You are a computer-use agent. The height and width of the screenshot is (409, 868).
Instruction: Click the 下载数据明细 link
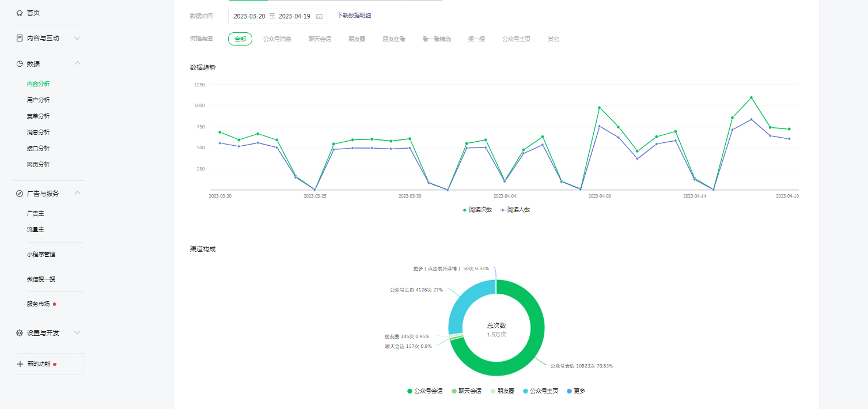click(x=354, y=16)
